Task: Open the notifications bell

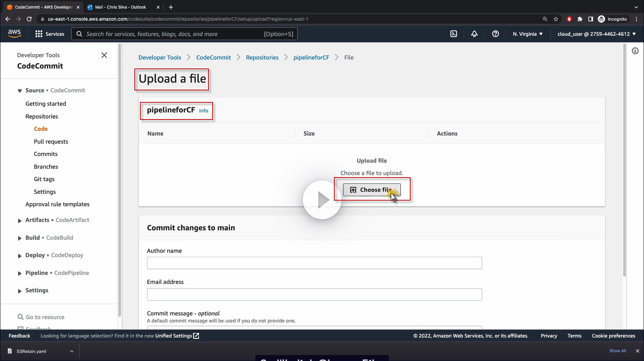Action: click(474, 34)
